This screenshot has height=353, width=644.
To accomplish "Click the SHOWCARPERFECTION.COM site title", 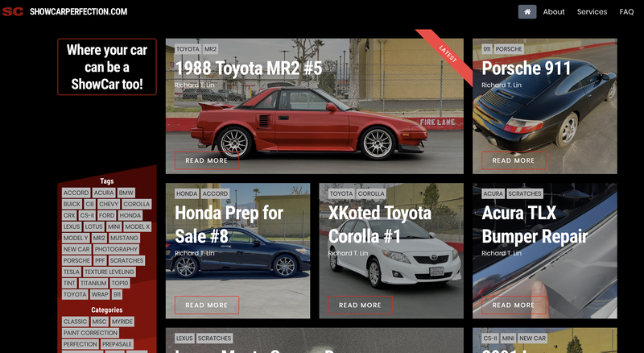I will (x=78, y=11).
